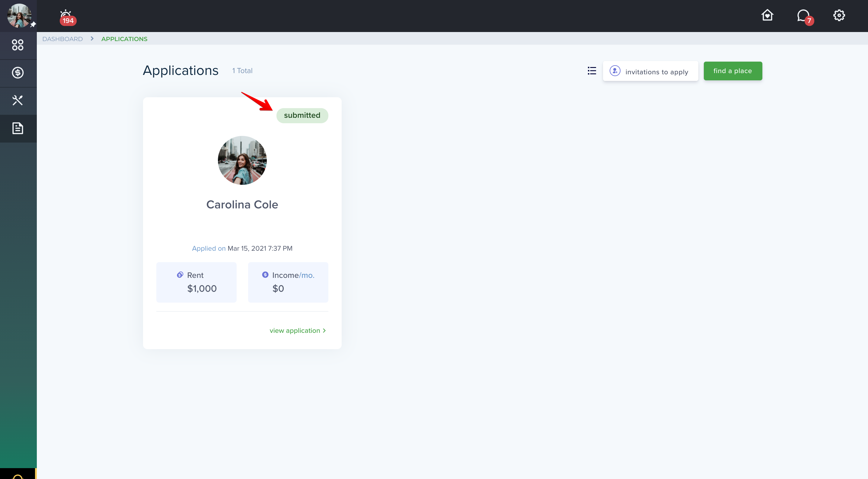Open the user profile avatar in top bar
The width and height of the screenshot is (868, 479).
(19, 15)
